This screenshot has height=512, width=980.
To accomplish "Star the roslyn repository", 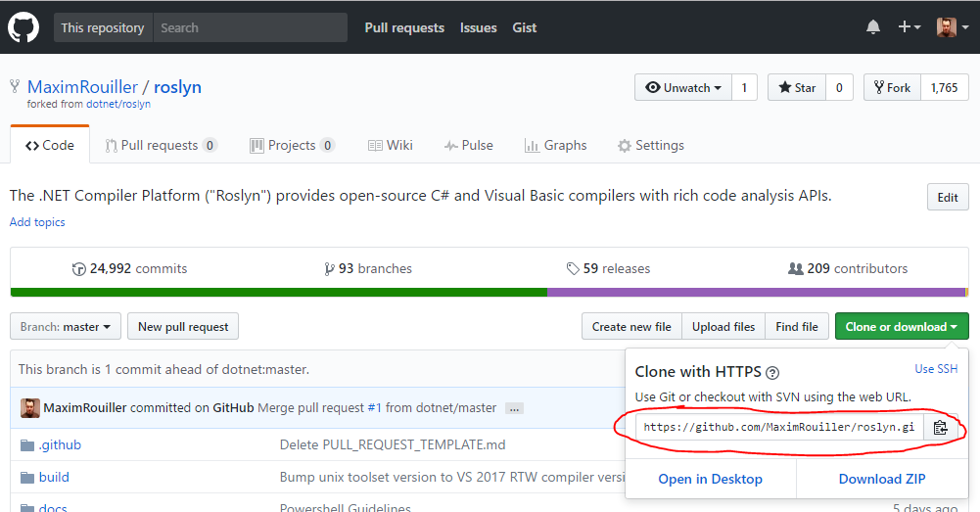I will 797,87.
